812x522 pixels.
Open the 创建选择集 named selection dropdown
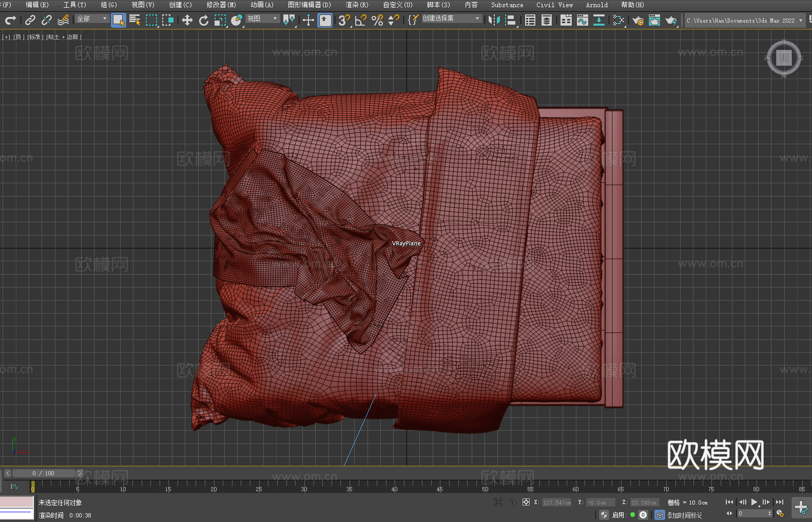coord(451,19)
